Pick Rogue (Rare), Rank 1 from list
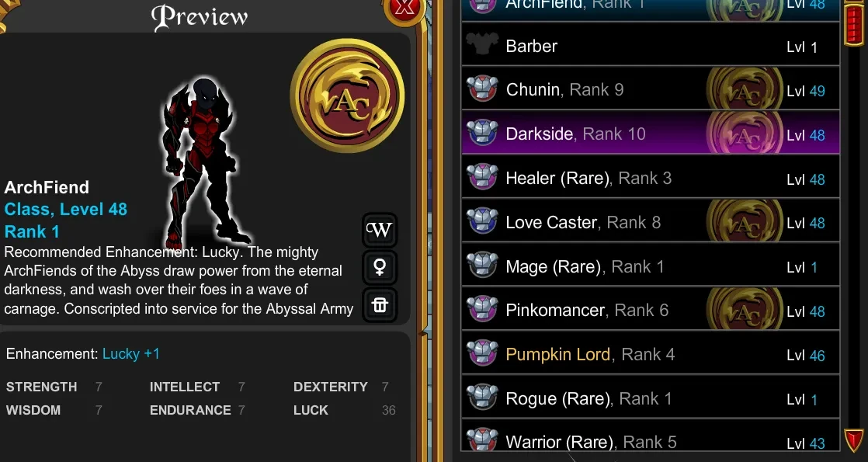Viewport: 868px width, 462px height. click(x=651, y=398)
